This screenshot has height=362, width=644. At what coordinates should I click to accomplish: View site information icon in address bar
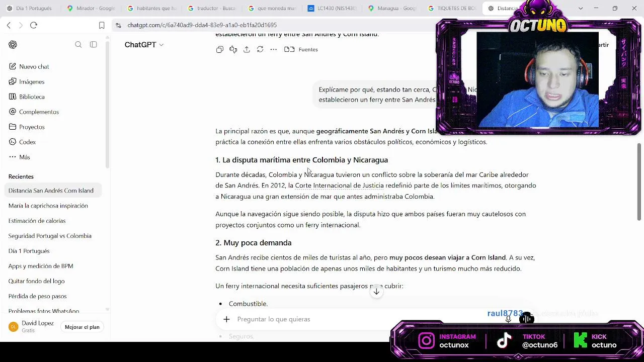tap(118, 25)
